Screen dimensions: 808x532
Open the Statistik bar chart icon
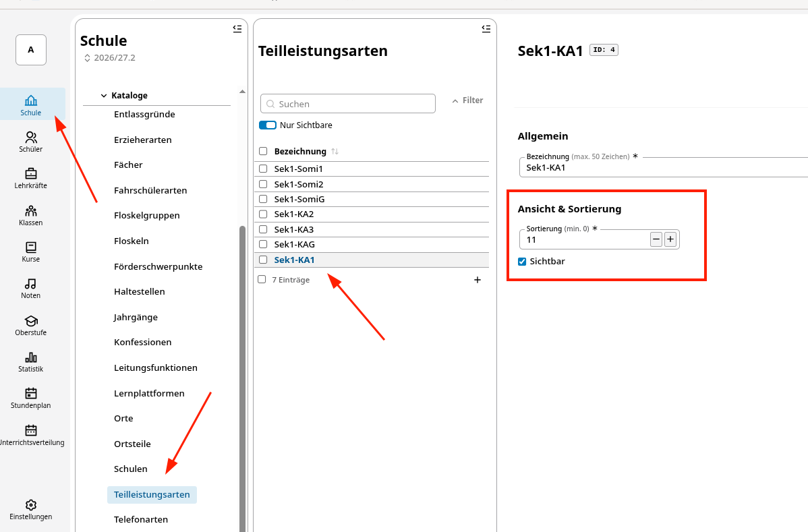point(31,357)
